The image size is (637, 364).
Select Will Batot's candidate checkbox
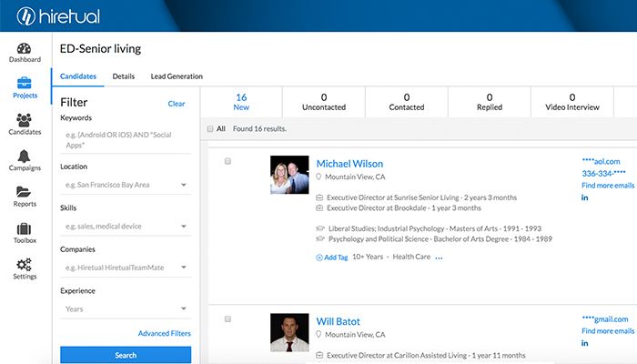click(x=227, y=319)
